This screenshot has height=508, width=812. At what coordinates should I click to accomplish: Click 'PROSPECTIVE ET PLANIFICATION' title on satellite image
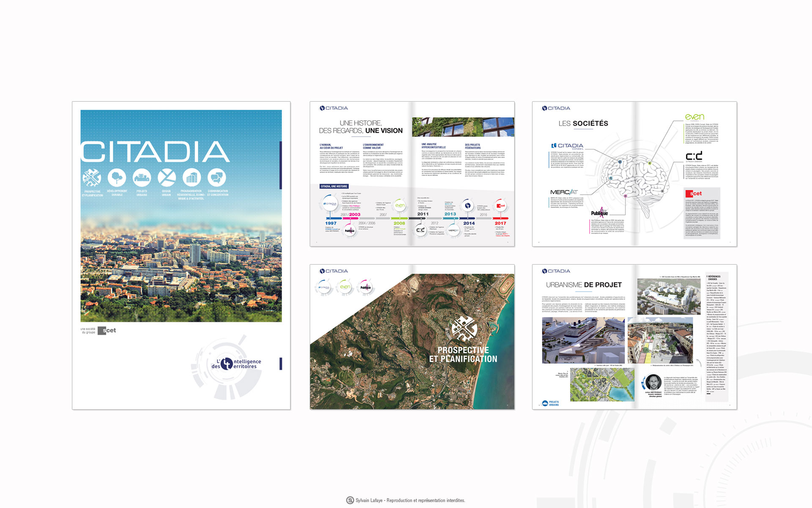pos(463,355)
